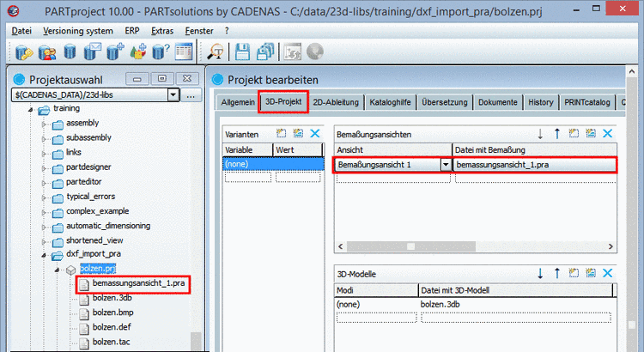Expand the typical_errors folder
The width and height of the screenshot is (644, 352).
click(44, 197)
